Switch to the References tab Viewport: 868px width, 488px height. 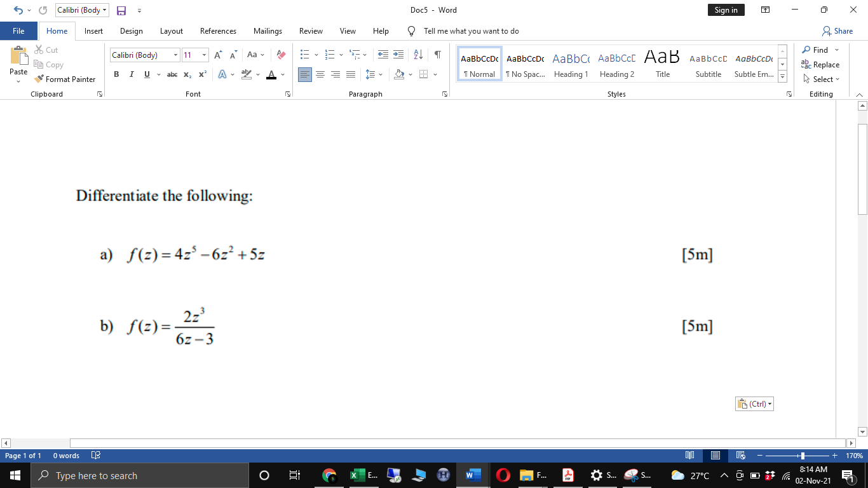218,30
